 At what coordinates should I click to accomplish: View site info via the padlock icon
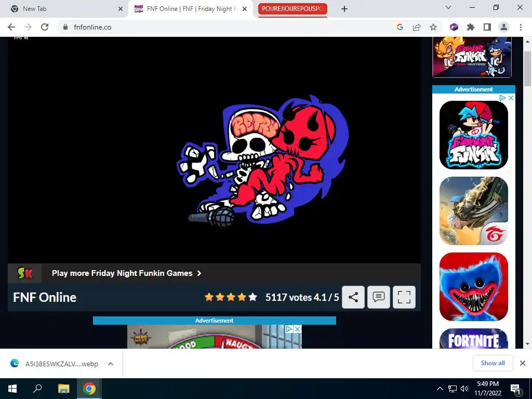pos(65,27)
